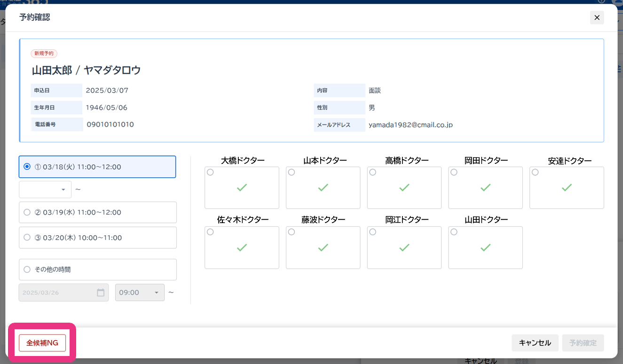
Task: Click the checkmark in 山田ドクター card
Action: [x=485, y=248]
